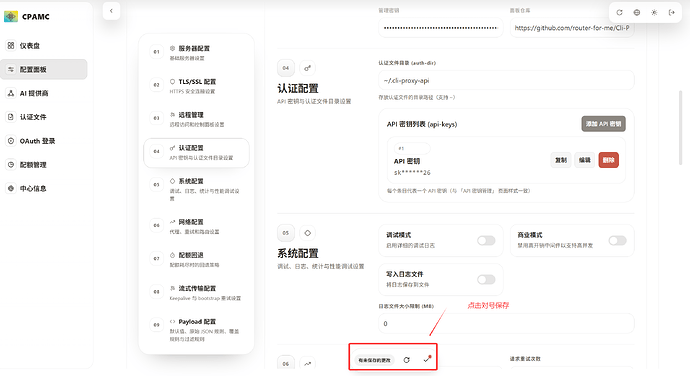Click the 系统配置 section heading in the main area
The width and height of the screenshot is (690, 376).
[x=297, y=254]
